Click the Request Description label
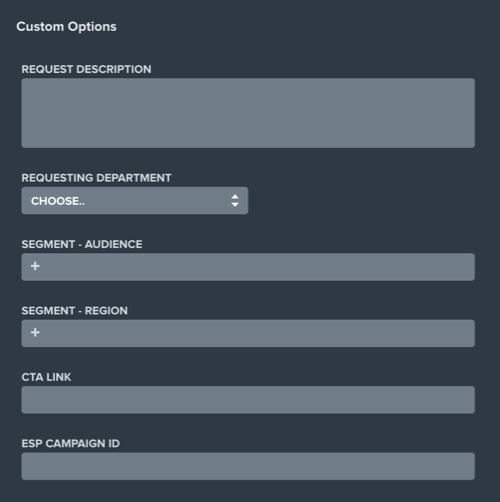This screenshot has width=500, height=502. tap(86, 69)
